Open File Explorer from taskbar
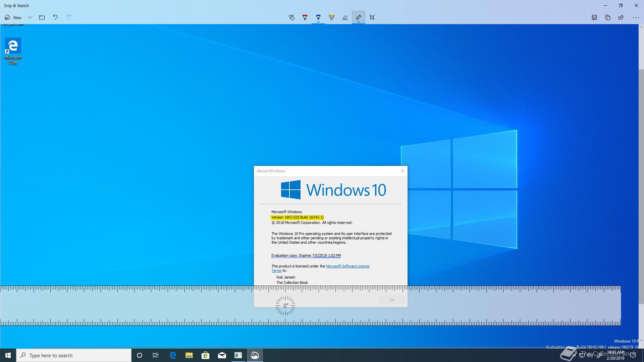The width and height of the screenshot is (644, 362). pyautogui.click(x=189, y=355)
